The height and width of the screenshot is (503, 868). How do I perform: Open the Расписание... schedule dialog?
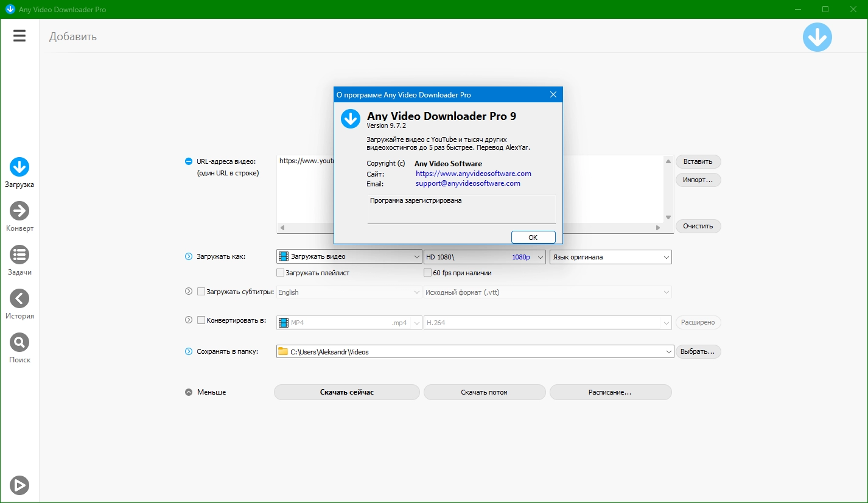pos(611,392)
